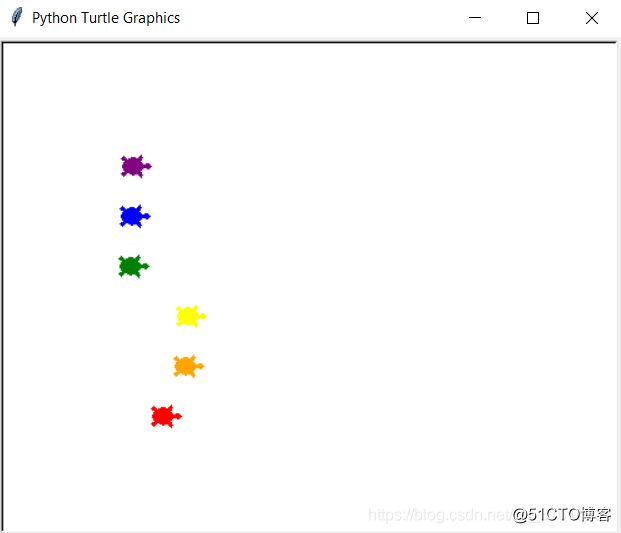Click the purple turtle
Viewport: 621px width, 533px height.
[136, 166]
